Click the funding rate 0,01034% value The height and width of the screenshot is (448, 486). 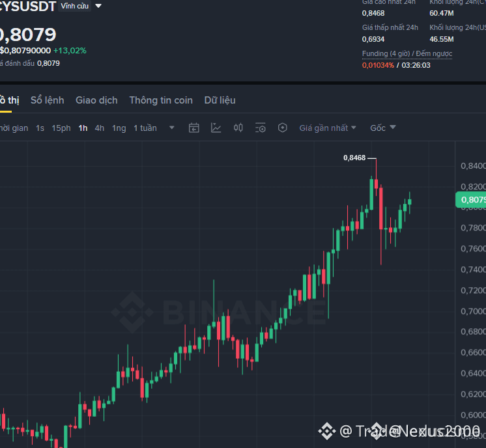pyautogui.click(x=378, y=65)
